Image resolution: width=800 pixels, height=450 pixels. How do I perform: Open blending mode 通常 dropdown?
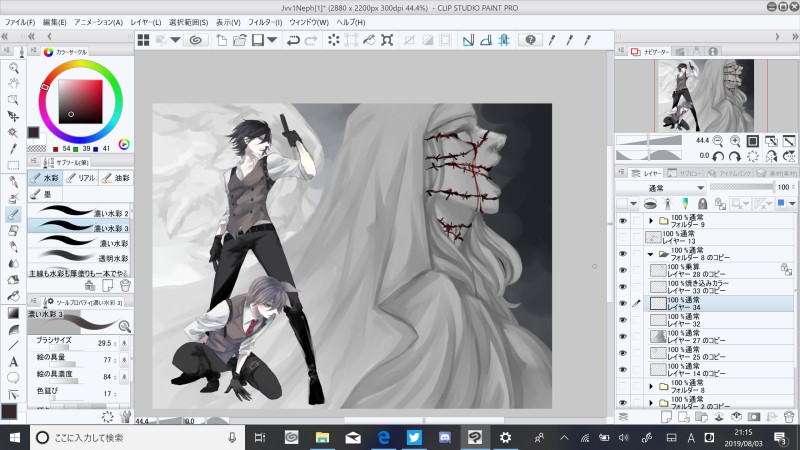pos(661,188)
